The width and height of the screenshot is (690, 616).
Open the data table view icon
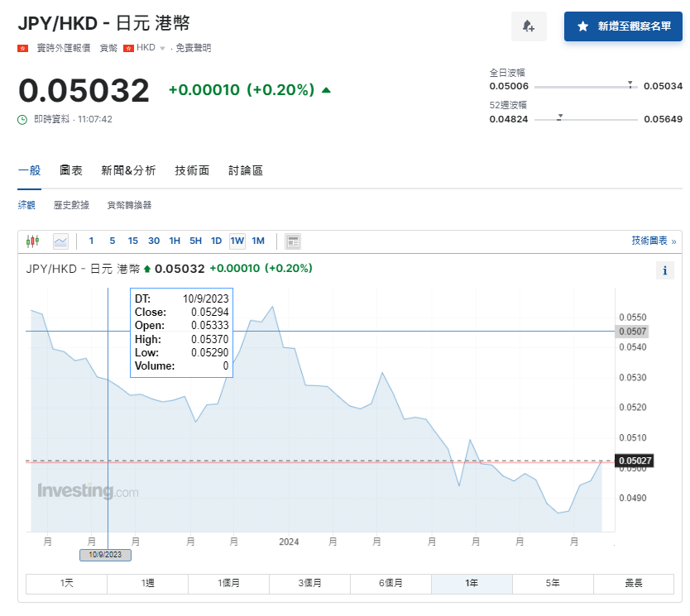click(292, 241)
